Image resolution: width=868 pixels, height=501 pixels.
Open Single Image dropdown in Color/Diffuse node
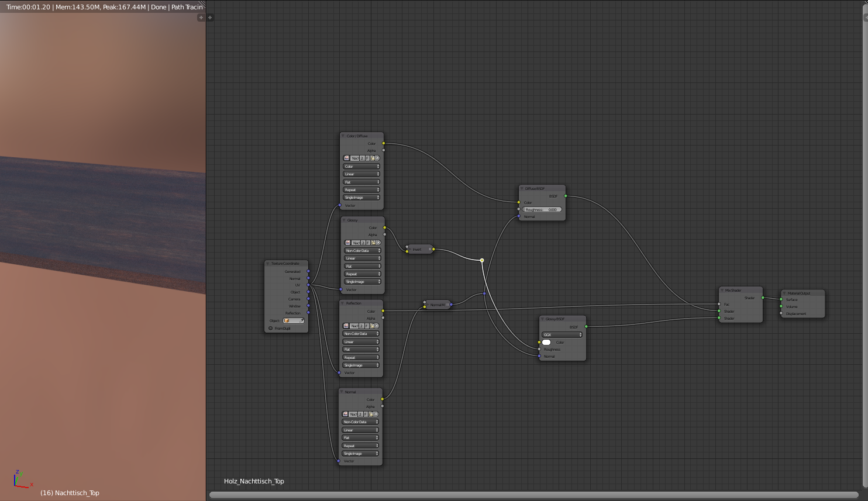pos(361,198)
